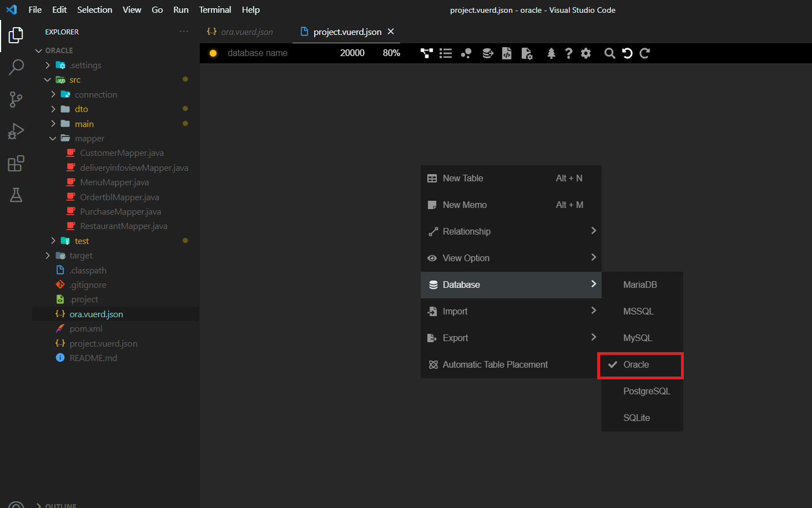Open the Explorer activity bar icon

16,35
